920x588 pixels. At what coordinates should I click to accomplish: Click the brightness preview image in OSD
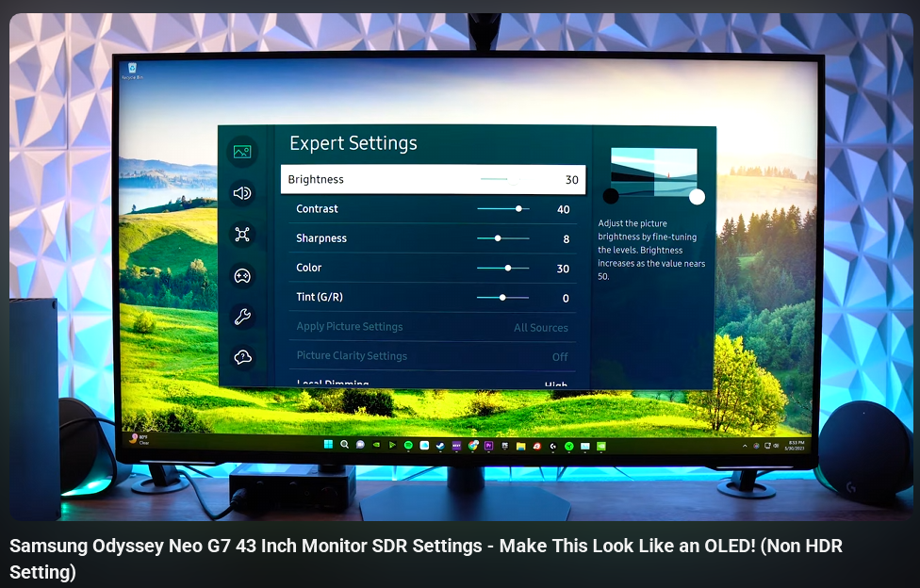tap(654, 172)
